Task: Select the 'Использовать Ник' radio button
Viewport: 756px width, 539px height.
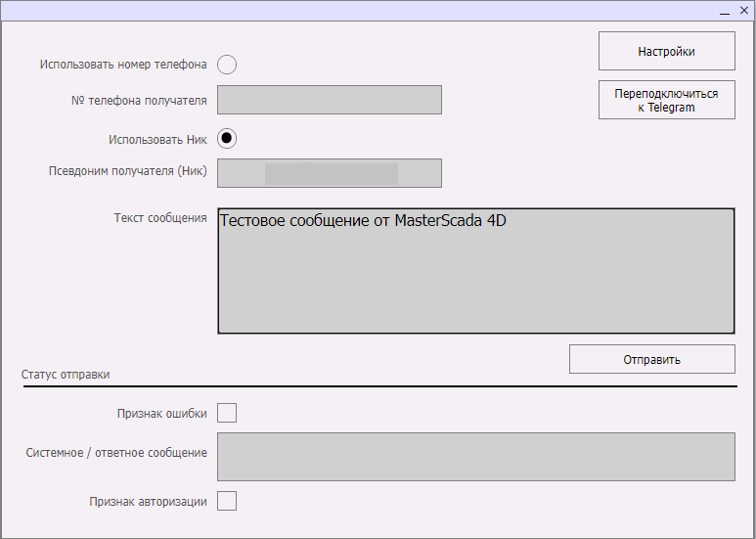Action: point(227,138)
